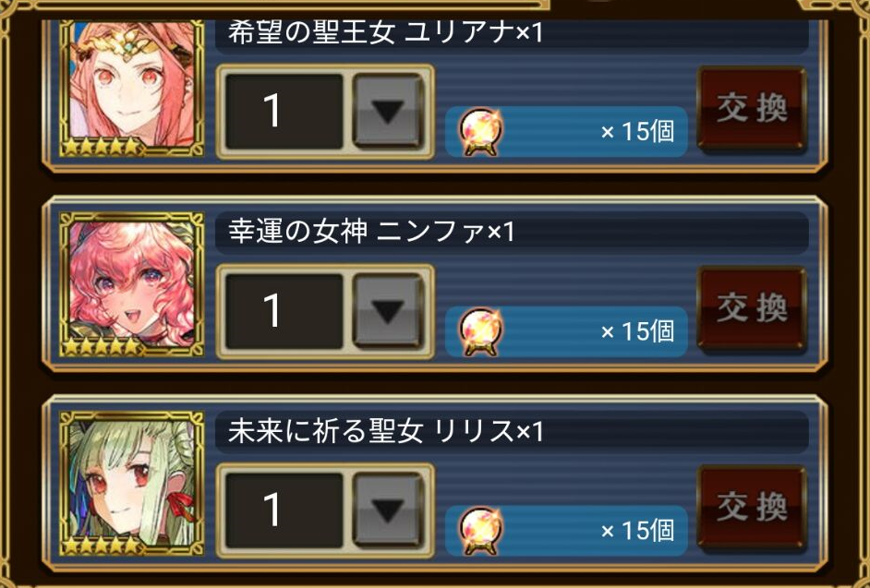The width and height of the screenshot is (870, 588).
Task: Open quantity dropdown arrow for リリス
Action: click(x=388, y=510)
